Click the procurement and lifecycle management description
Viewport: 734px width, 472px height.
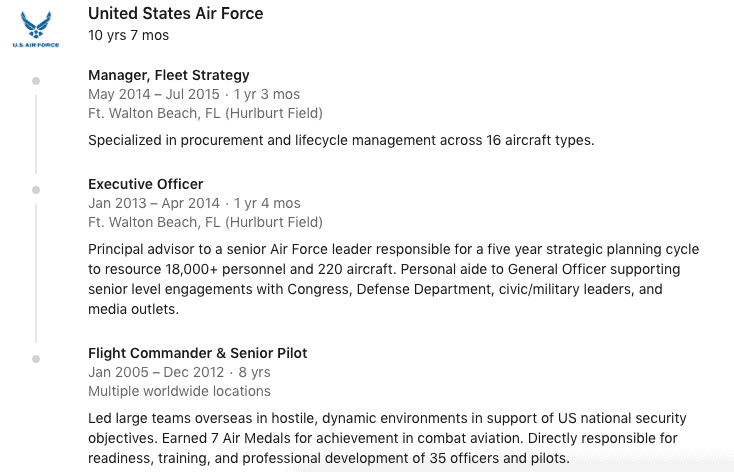coord(341,140)
